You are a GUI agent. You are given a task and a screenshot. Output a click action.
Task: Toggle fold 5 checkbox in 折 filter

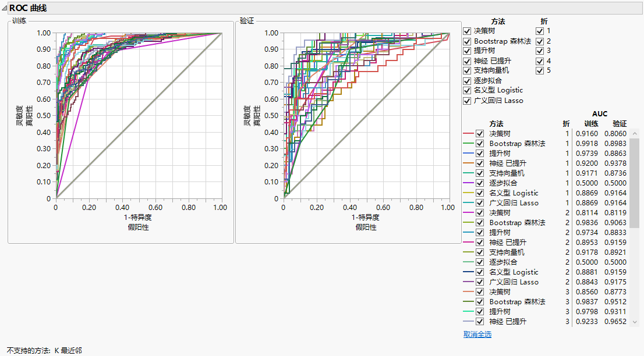(x=540, y=71)
